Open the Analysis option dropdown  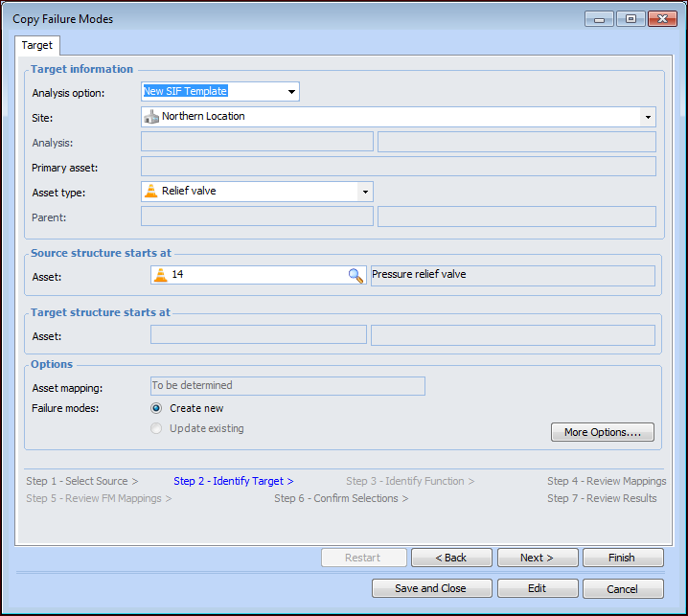pos(291,92)
